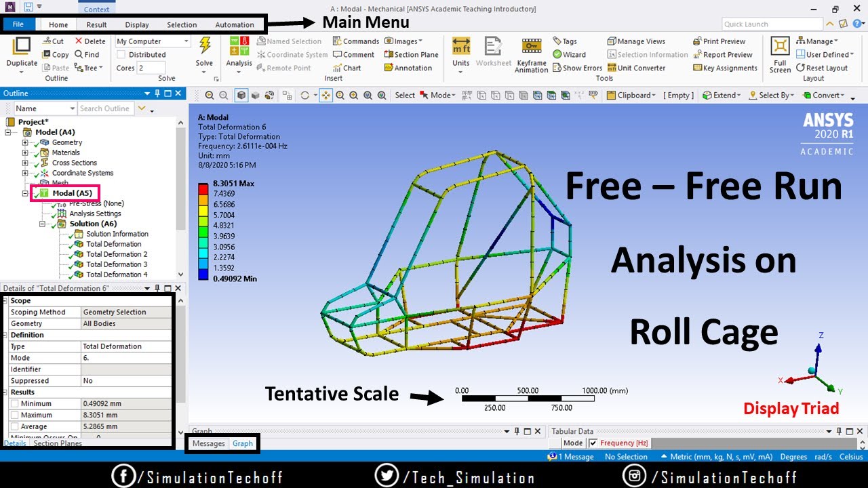
Task: Click the Full Screen icon
Action: [x=780, y=46]
